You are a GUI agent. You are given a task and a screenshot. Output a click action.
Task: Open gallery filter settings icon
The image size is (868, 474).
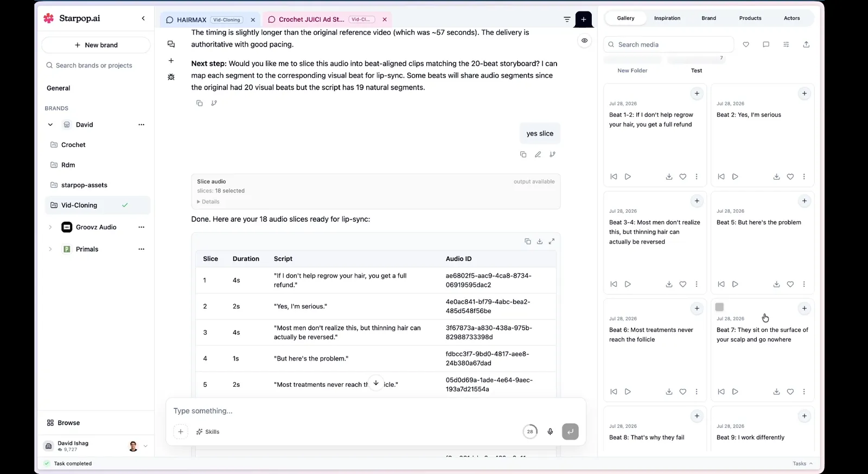click(786, 44)
